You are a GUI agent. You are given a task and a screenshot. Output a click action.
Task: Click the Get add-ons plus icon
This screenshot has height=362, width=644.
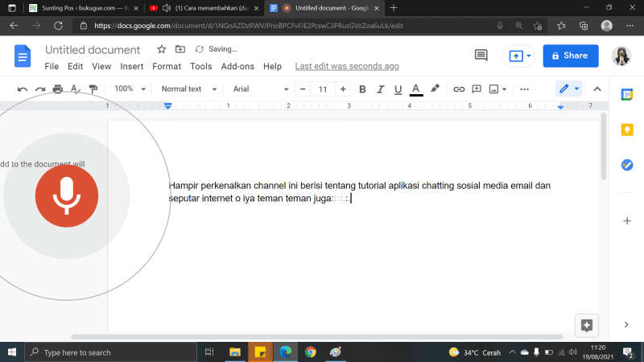627,220
